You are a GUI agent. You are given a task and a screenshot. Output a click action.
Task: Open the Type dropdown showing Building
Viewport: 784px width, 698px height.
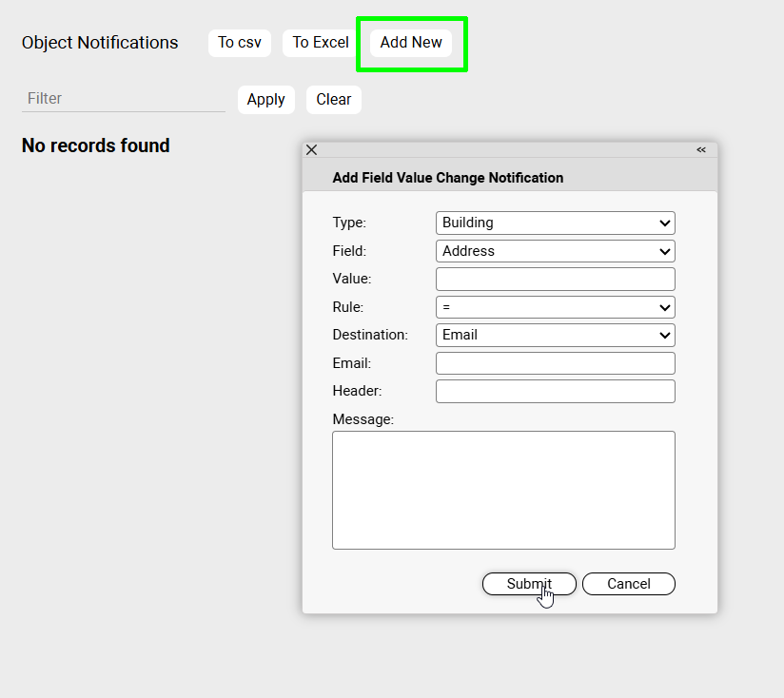tap(555, 223)
